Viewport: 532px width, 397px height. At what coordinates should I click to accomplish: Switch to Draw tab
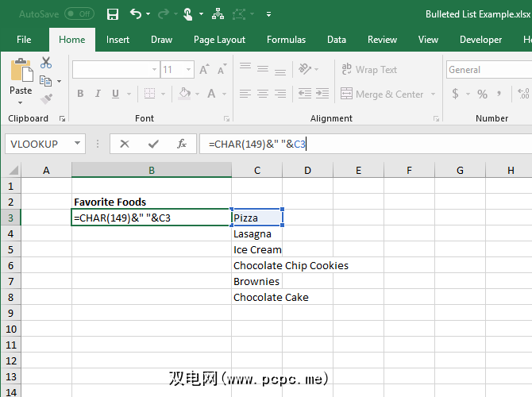pyautogui.click(x=161, y=40)
